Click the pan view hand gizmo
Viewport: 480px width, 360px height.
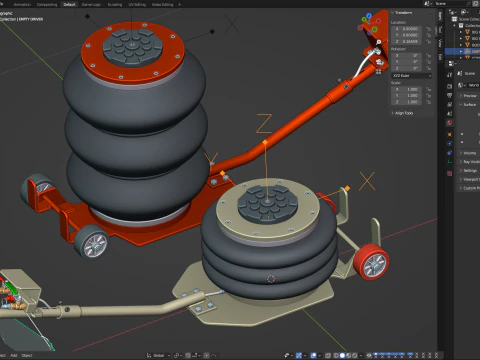[x=379, y=52]
